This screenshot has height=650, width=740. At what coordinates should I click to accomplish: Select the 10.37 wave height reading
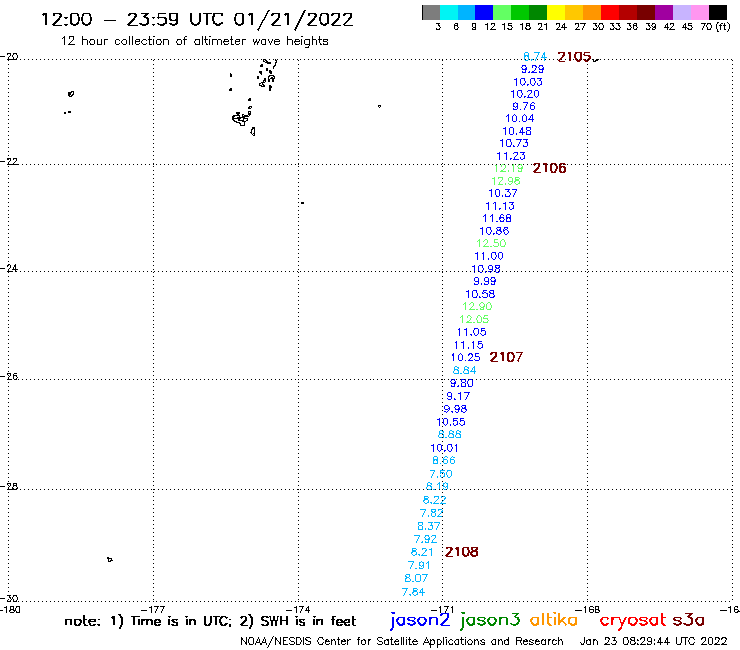pos(503,193)
